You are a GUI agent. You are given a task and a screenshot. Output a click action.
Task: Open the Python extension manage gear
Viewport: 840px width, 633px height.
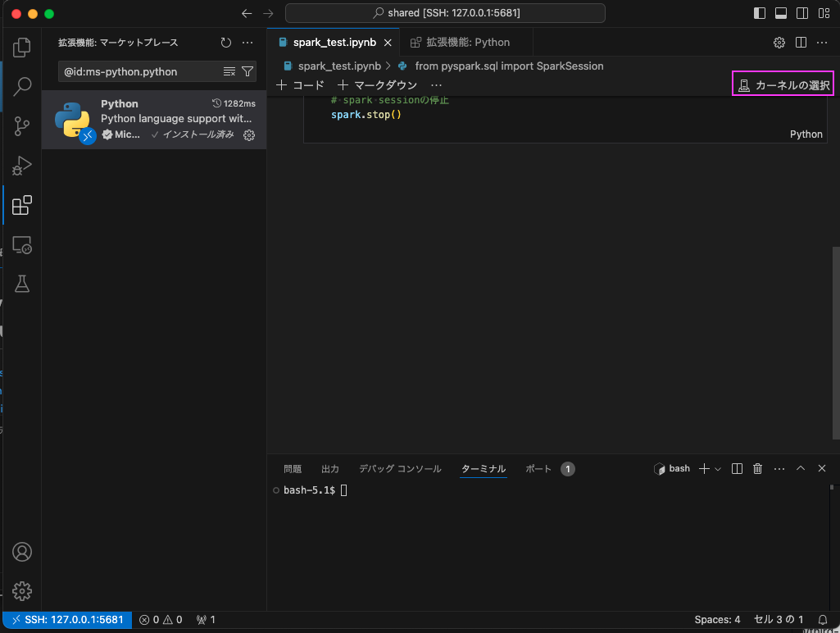(x=249, y=135)
